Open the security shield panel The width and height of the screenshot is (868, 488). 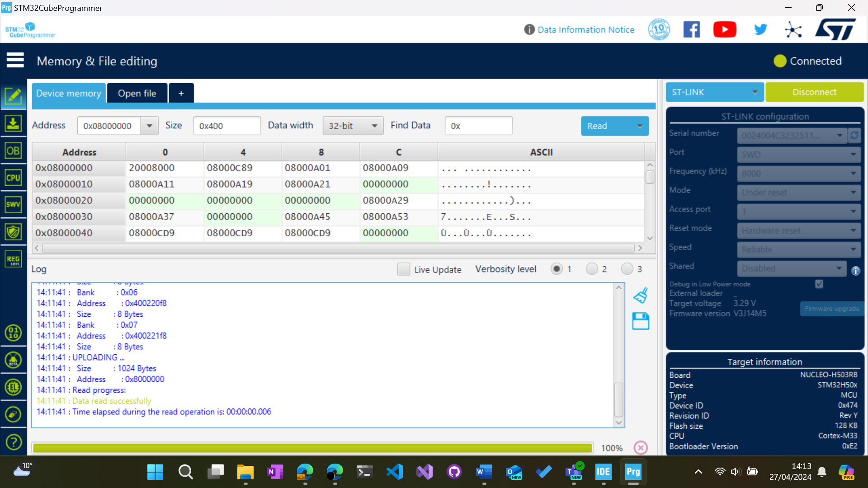pyautogui.click(x=14, y=232)
